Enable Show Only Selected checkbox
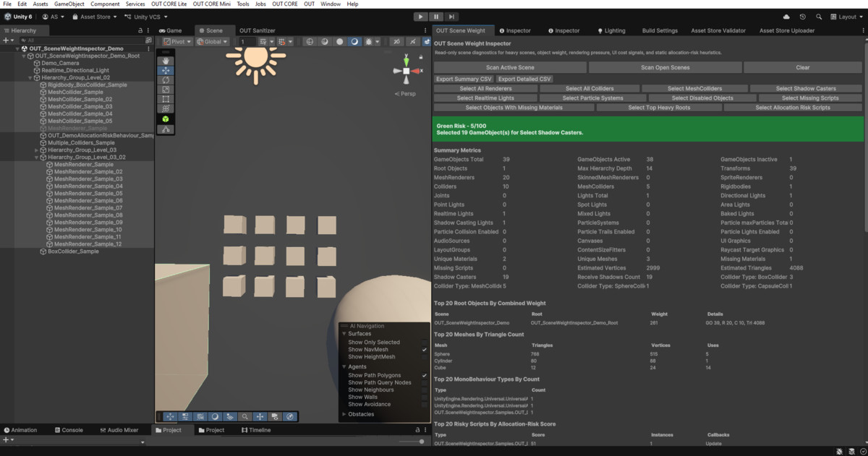Screen dimensions: 868x456 point(425,343)
